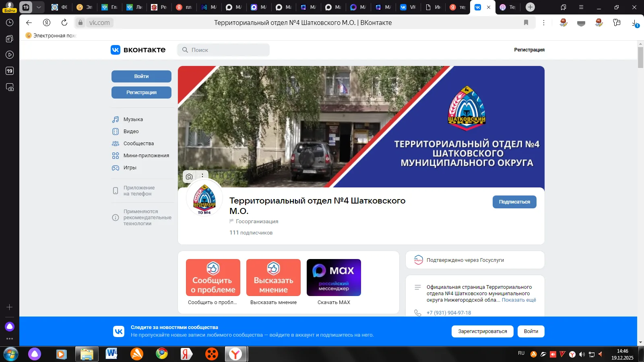Click Войти in the bottom blue banner
Image resolution: width=644 pixels, height=362 pixels.
pyautogui.click(x=531, y=331)
